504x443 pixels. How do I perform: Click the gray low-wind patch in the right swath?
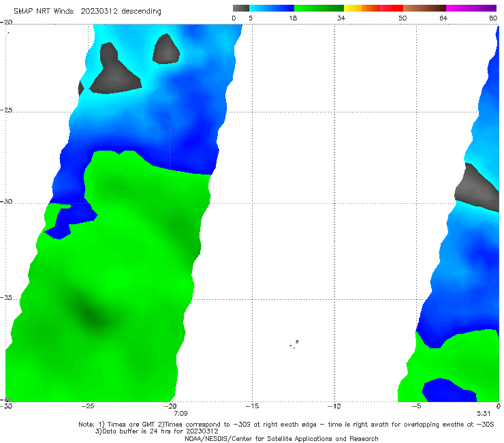(x=478, y=188)
